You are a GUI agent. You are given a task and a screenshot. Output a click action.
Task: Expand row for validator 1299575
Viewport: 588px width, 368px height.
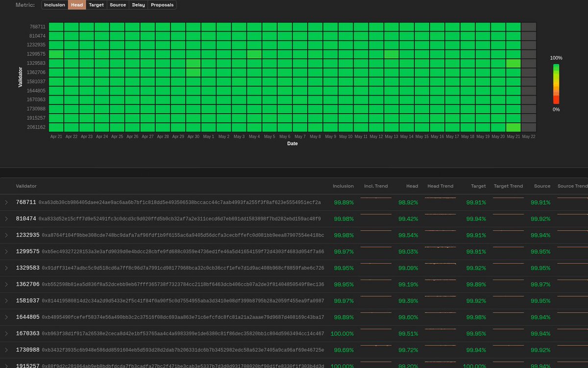tap(6, 251)
